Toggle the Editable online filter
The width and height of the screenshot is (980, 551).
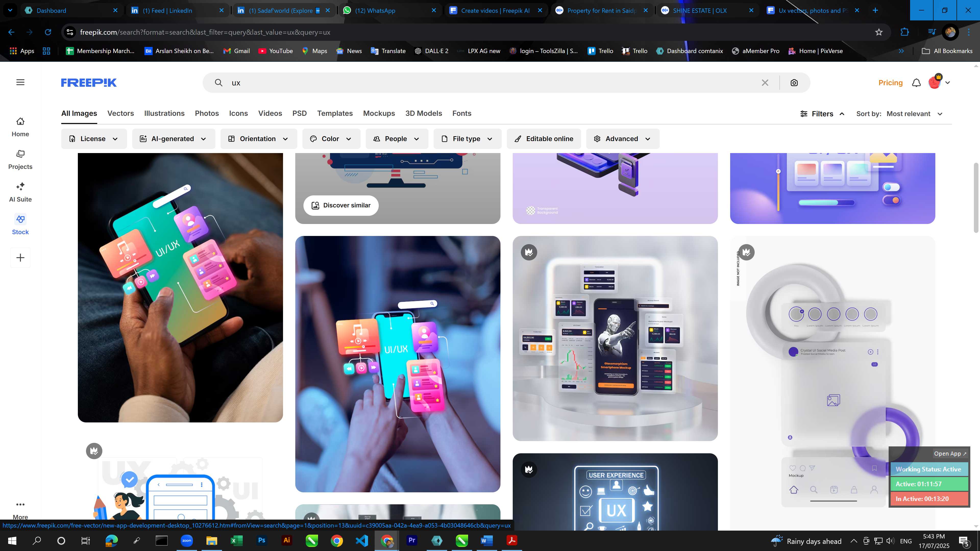tap(544, 139)
